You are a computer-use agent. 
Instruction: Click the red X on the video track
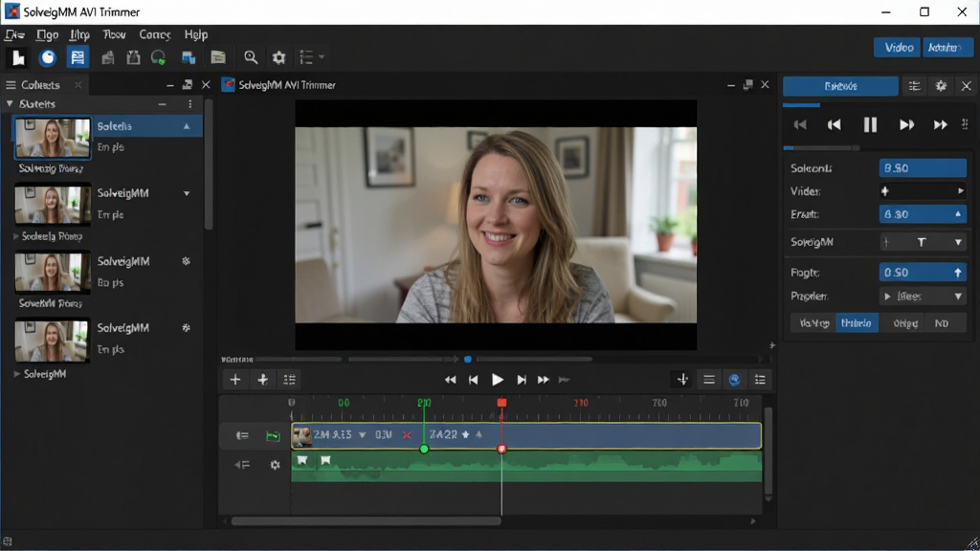(x=407, y=435)
